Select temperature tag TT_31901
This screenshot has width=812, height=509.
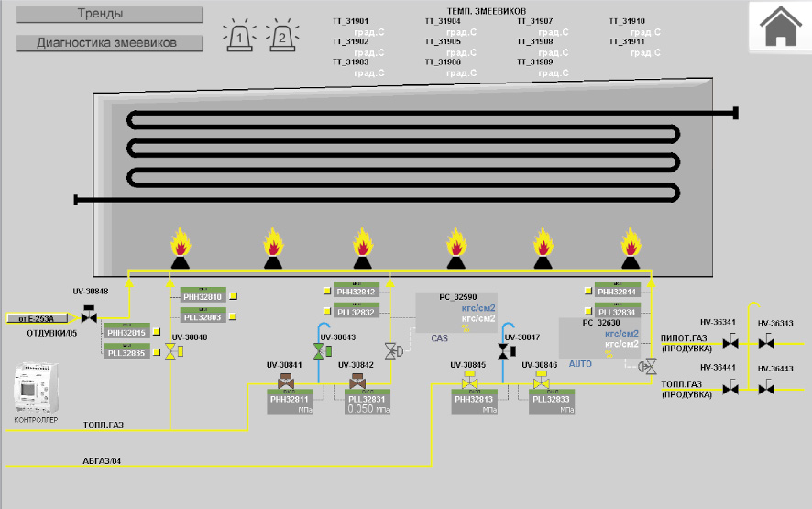click(x=351, y=21)
